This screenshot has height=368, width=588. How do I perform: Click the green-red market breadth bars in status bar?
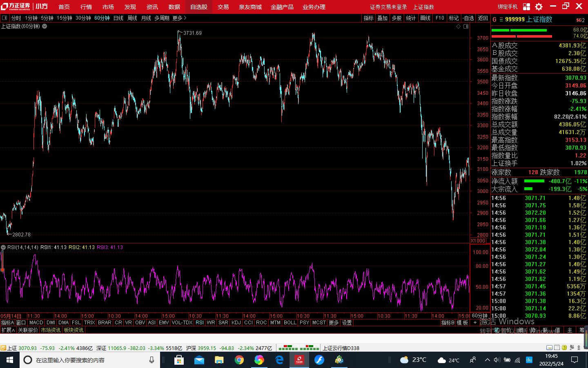(x=298, y=348)
